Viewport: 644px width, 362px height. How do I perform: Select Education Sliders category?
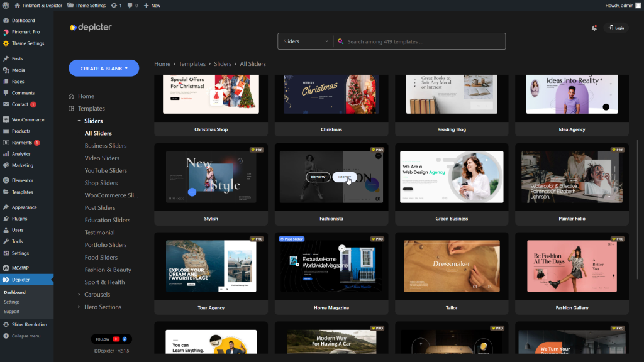pos(107,220)
